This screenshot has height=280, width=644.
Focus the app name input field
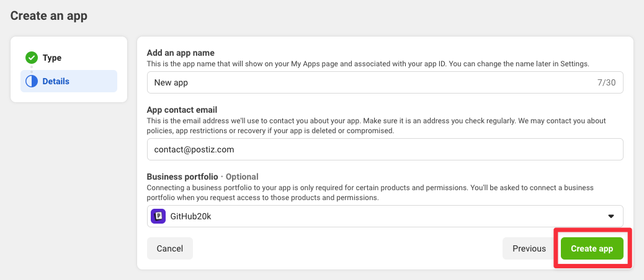[x=385, y=82]
